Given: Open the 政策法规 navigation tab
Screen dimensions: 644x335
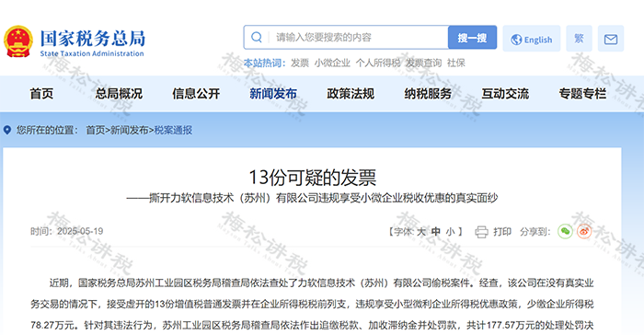Looking at the screenshot, I should pos(351,94).
